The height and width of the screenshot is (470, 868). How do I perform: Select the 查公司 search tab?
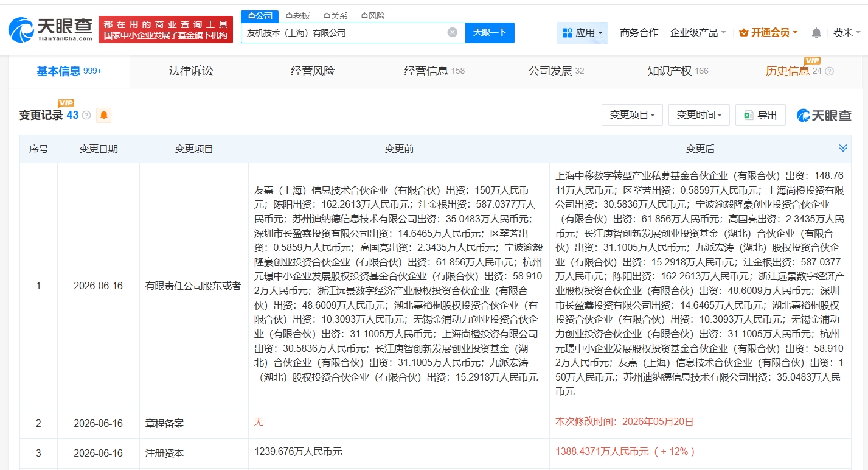pos(260,16)
